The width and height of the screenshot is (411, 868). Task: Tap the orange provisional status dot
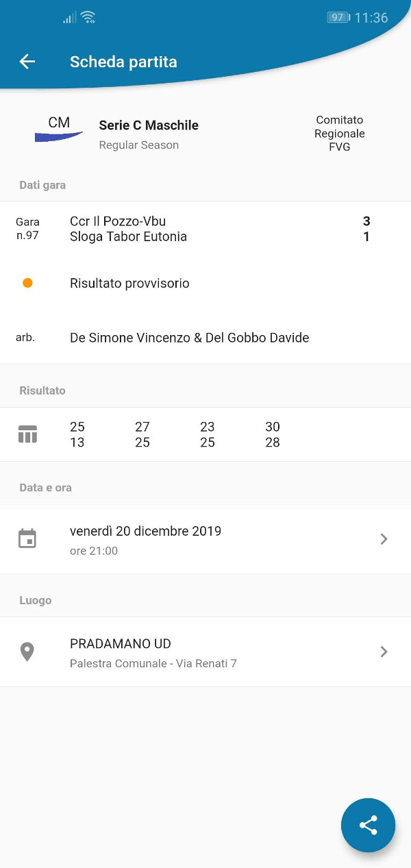[x=27, y=283]
